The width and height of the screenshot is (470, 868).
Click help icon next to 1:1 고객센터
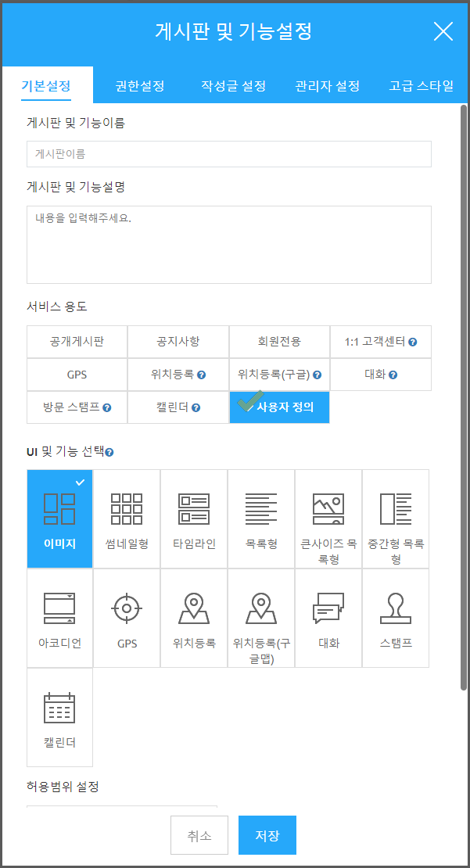pos(413,343)
